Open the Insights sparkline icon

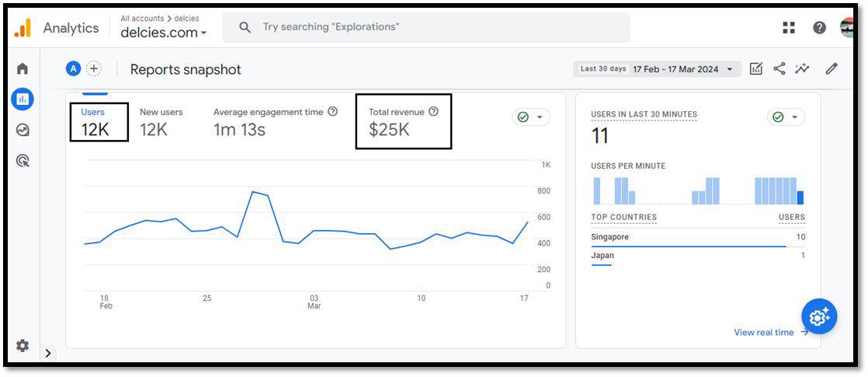coord(802,69)
